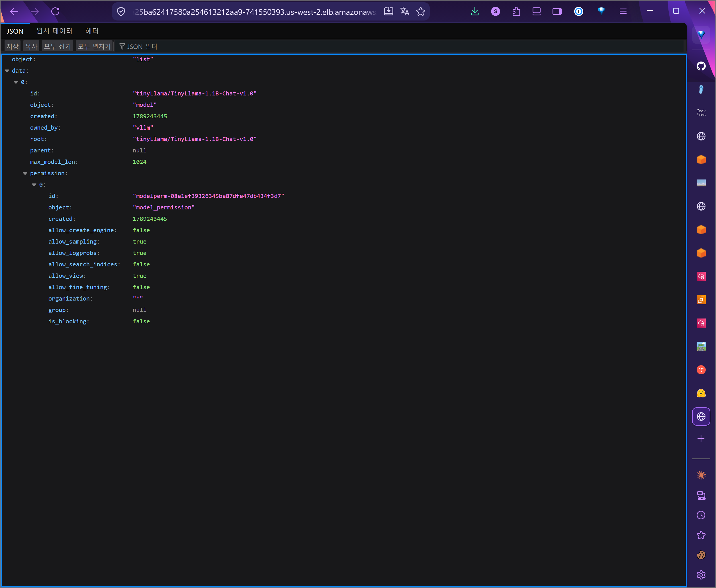
Task: Open the Geek News sidebar shortcut
Action: [701, 113]
